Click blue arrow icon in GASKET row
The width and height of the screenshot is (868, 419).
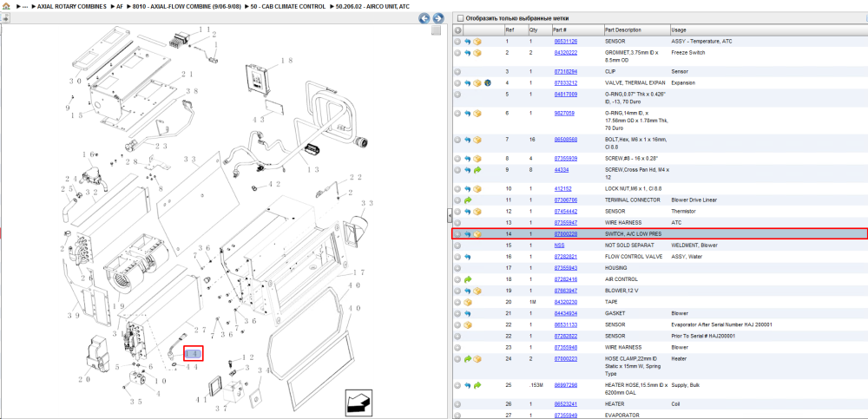[467, 313]
